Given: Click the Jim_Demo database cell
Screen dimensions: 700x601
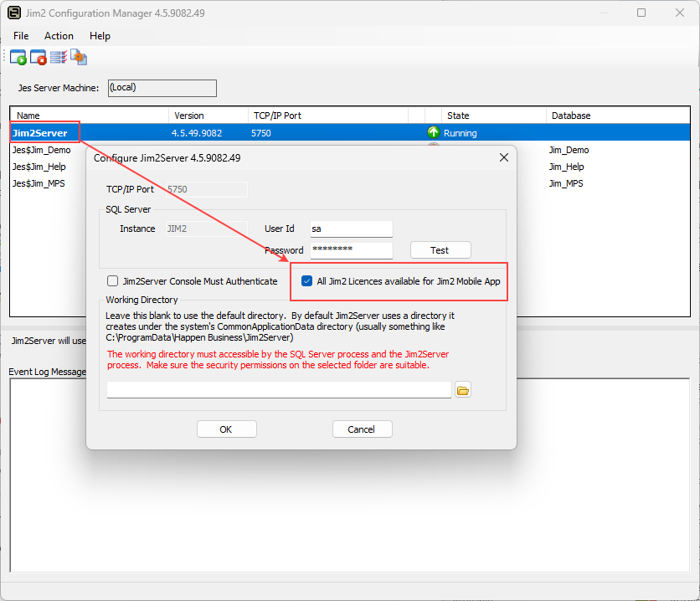Looking at the screenshot, I should (x=569, y=150).
